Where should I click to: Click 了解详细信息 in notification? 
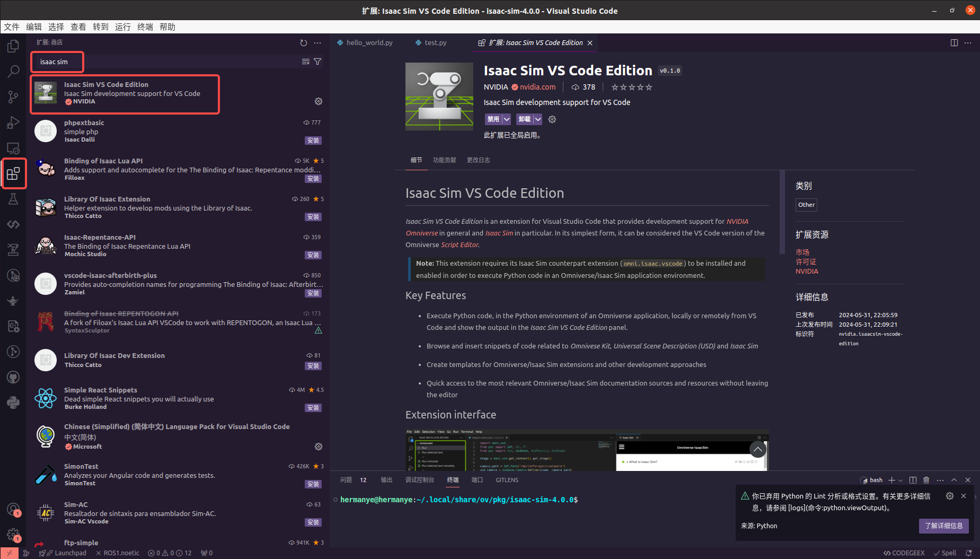tap(944, 526)
